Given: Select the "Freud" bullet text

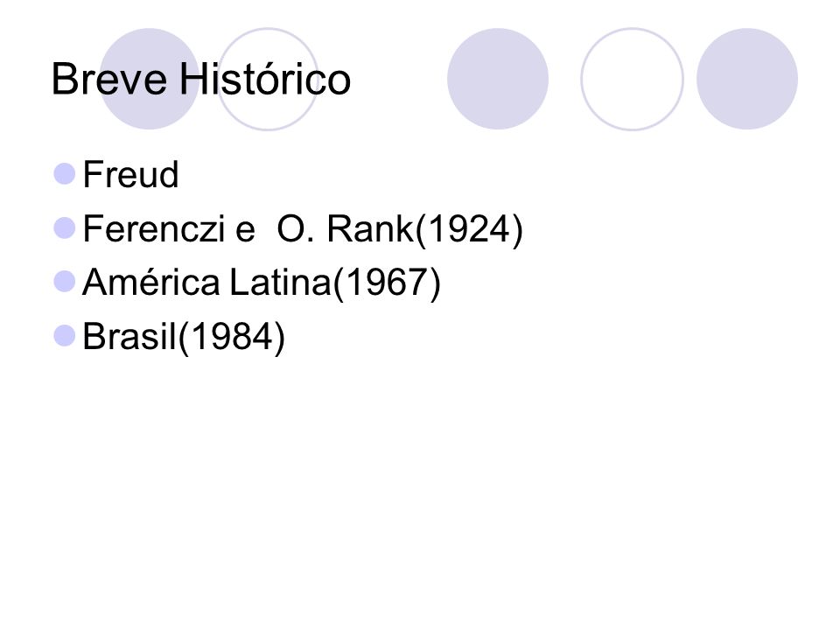Looking at the screenshot, I should tap(130, 175).
